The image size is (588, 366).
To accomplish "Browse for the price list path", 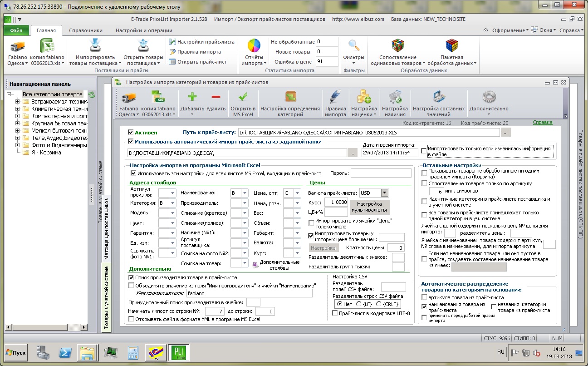I will [x=505, y=132].
